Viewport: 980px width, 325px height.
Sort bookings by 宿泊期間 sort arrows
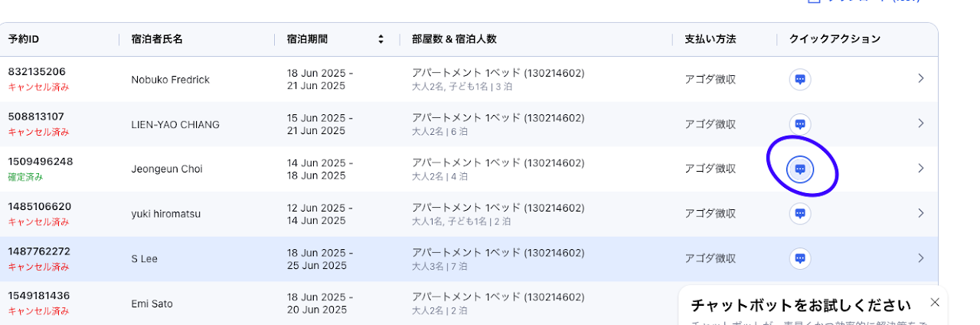point(381,39)
